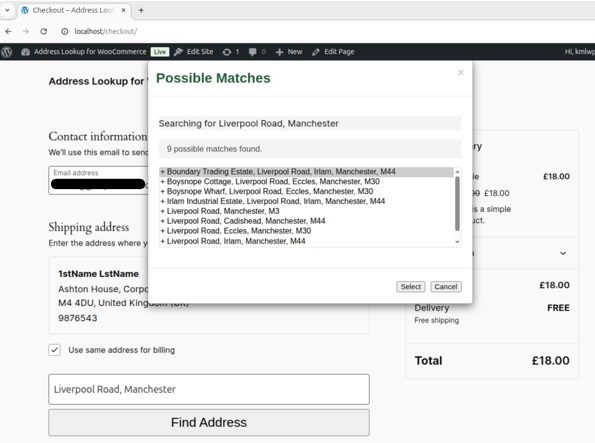This screenshot has width=595, height=443.
Task: Click the site dashboard icon in admin bar
Action: (25, 52)
